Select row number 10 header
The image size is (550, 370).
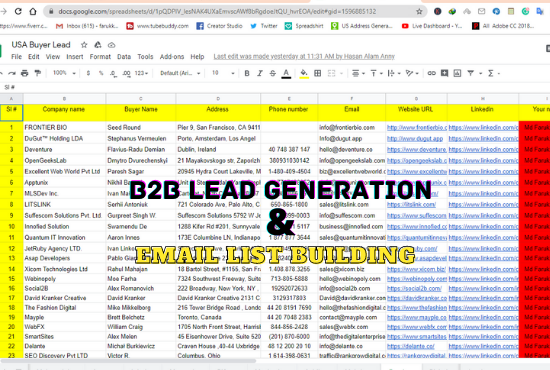click(11, 227)
